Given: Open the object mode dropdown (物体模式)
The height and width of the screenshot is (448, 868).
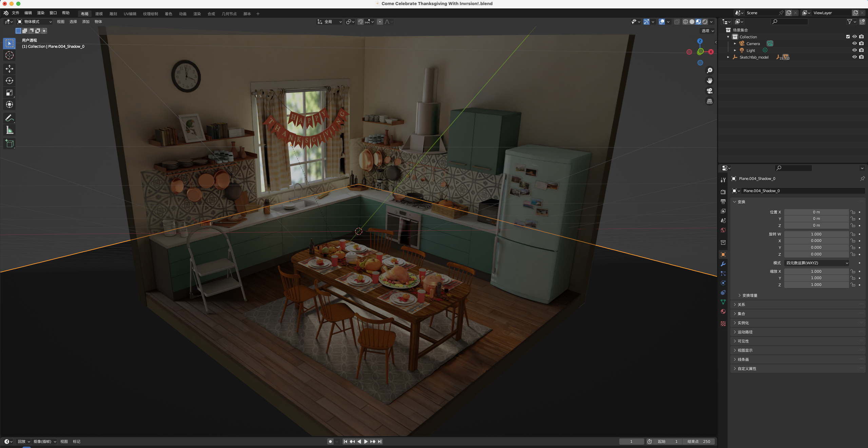Looking at the screenshot, I should pos(35,22).
